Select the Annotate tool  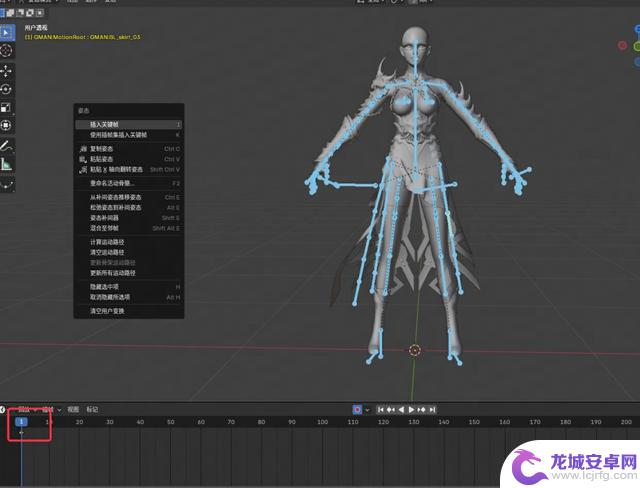tap(6, 146)
